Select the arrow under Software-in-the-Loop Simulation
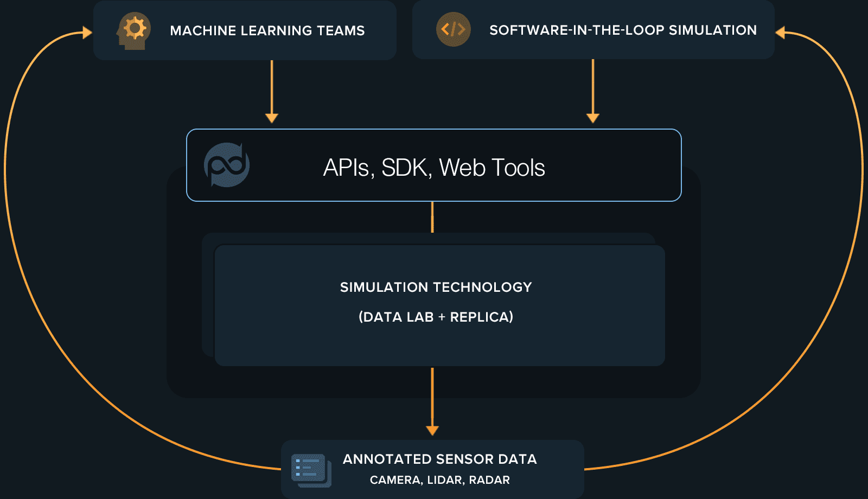The width and height of the screenshot is (868, 499). point(593,92)
